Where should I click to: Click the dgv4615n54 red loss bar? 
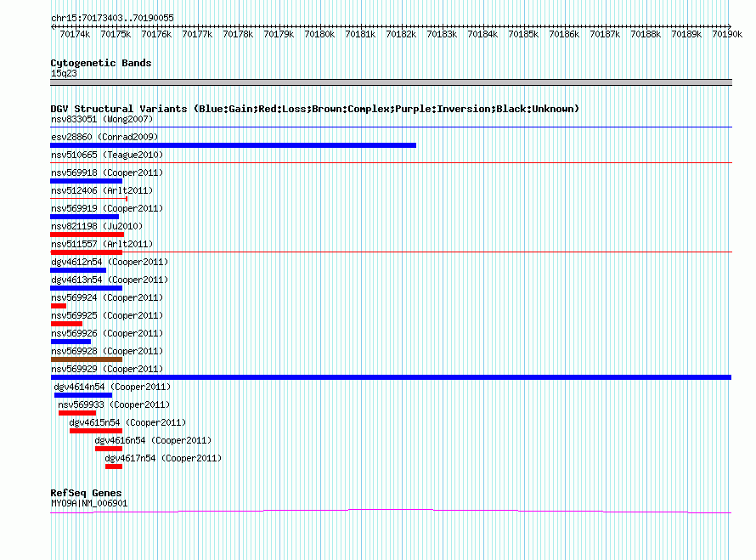click(96, 431)
